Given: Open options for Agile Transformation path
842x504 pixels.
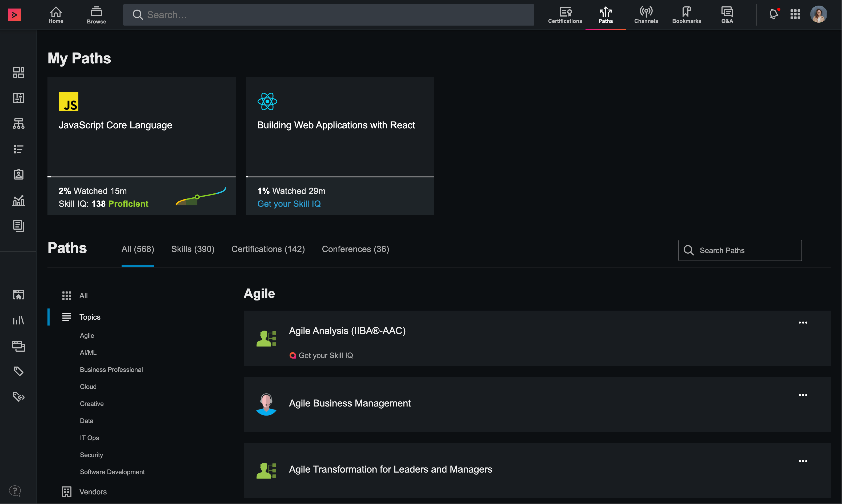Looking at the screenshot, I should click(803, 461).
